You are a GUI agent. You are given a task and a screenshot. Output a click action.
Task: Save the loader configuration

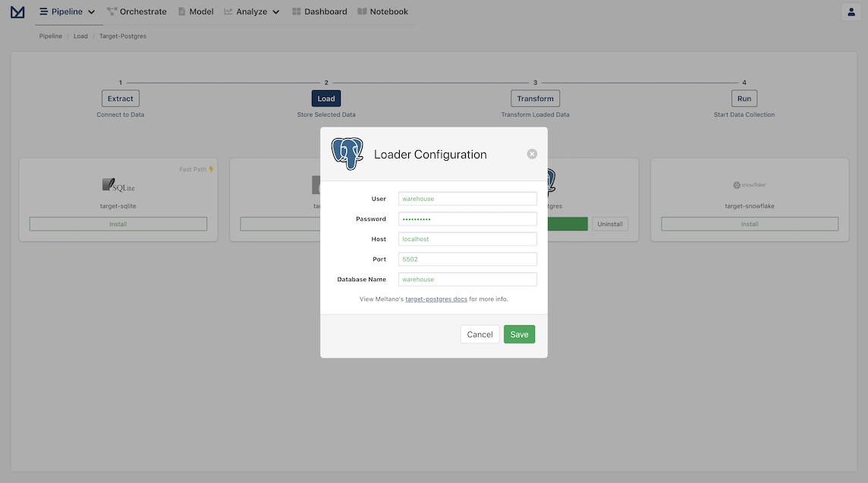pyautogui.click(x=519, y=334)
